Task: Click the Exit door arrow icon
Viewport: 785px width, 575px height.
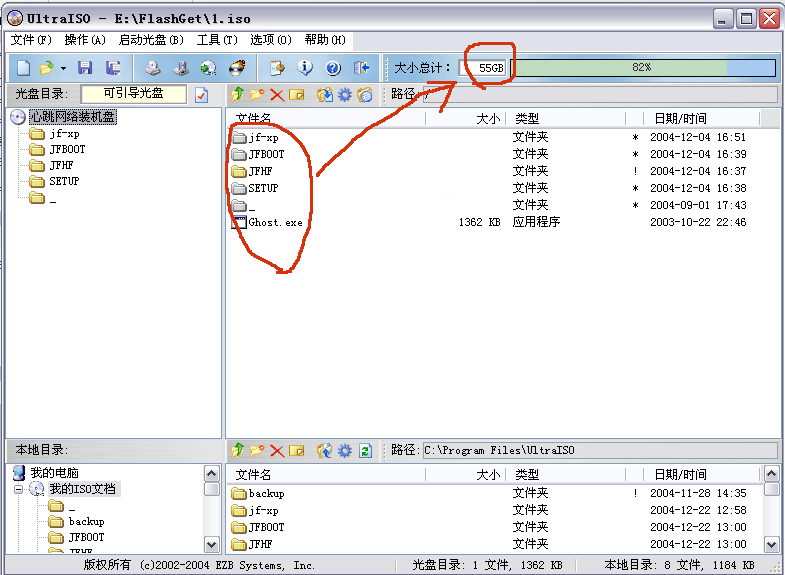Action: coord(361,68)
